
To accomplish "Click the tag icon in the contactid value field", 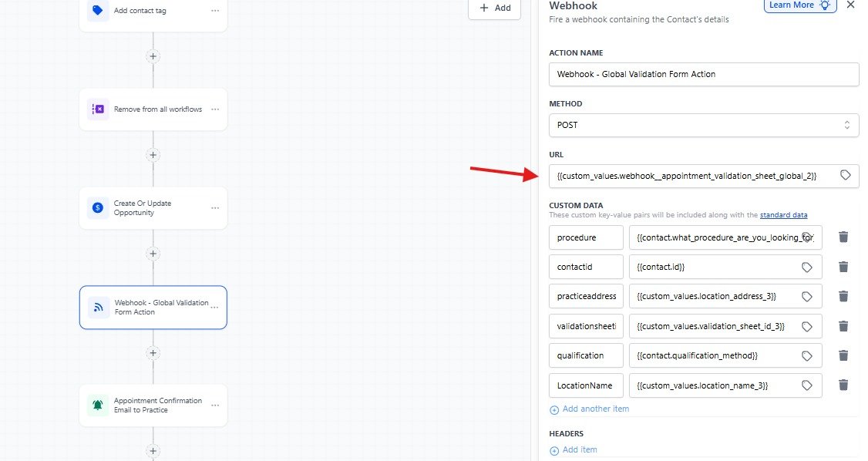I will tap(807, 266).
